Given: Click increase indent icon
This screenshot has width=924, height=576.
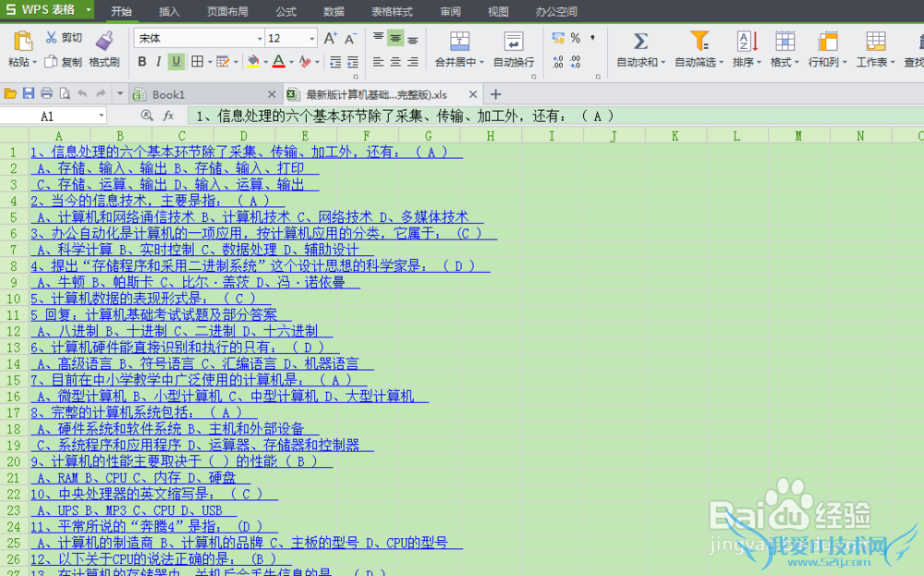Looking at the screenshot, I should click(x=353, y=61).
